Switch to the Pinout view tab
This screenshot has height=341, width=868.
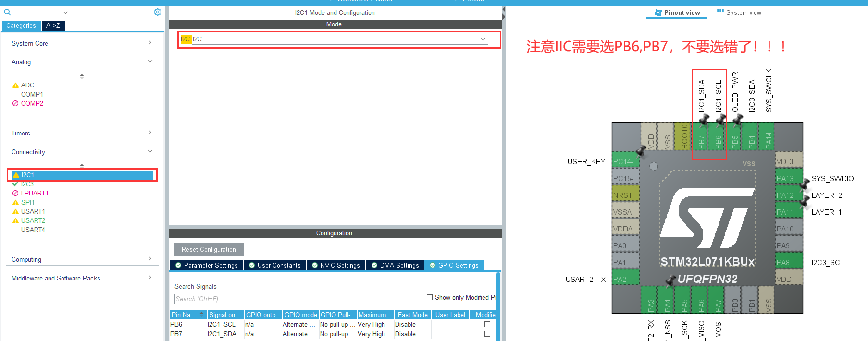[x=677, y=12]
